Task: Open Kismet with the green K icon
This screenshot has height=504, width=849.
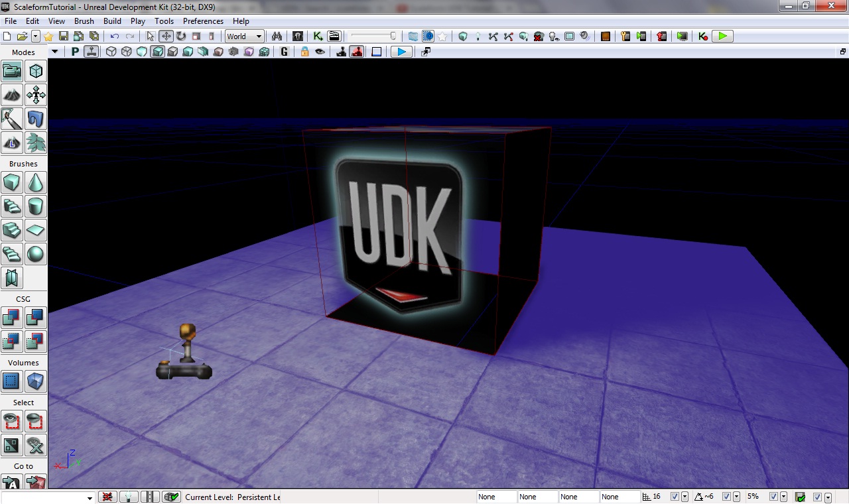Action: click(x=318, y=36)
